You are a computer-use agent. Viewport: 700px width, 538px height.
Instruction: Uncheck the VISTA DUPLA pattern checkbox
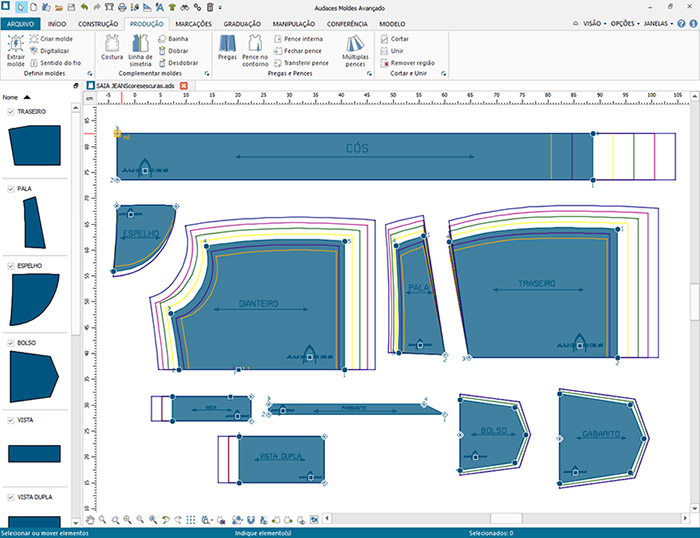click(x=11, y=497)
